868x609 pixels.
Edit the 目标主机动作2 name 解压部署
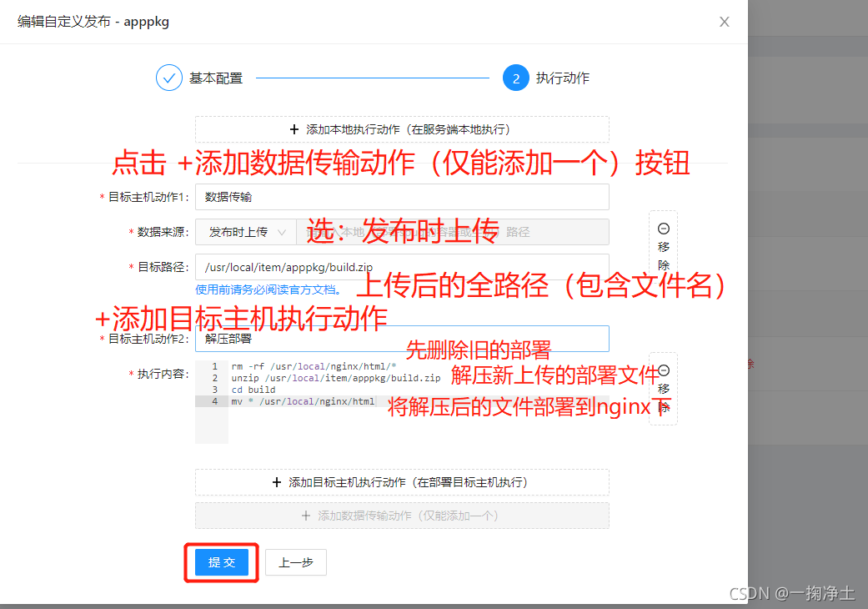tap(402, 338)
